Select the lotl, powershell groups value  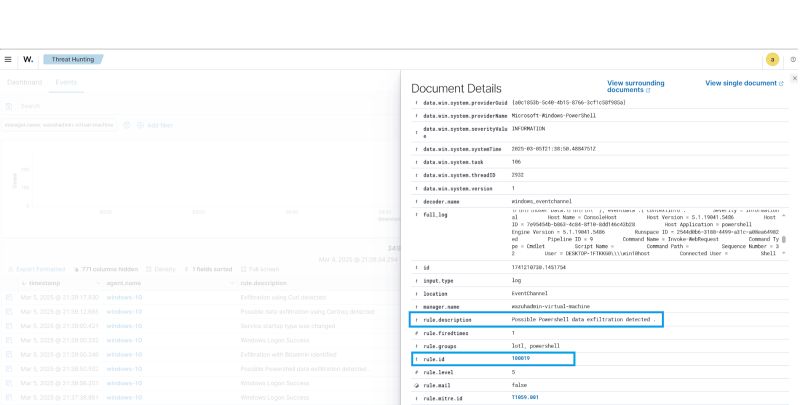click(535, 346)
